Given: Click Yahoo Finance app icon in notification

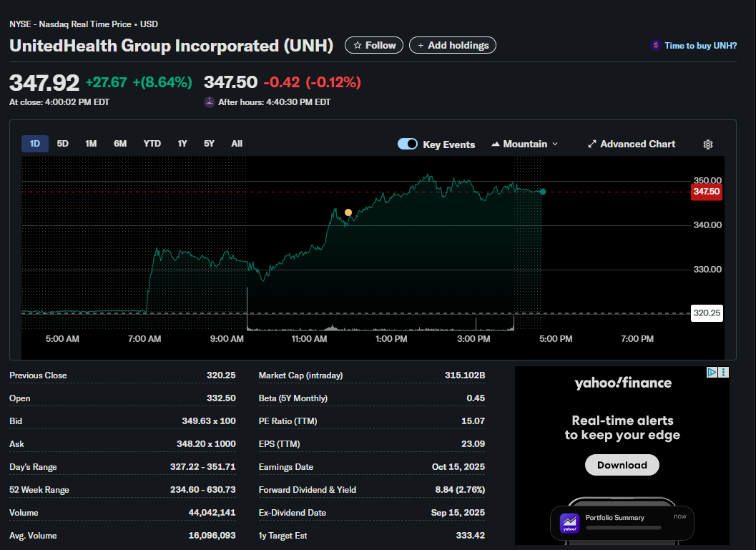Looking at the screenshot, I should 569,523.
